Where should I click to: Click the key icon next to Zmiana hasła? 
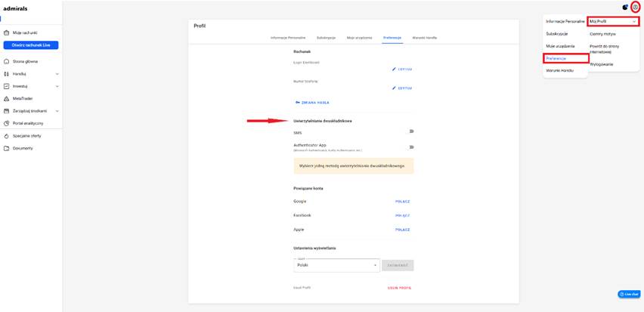[297, 102]
